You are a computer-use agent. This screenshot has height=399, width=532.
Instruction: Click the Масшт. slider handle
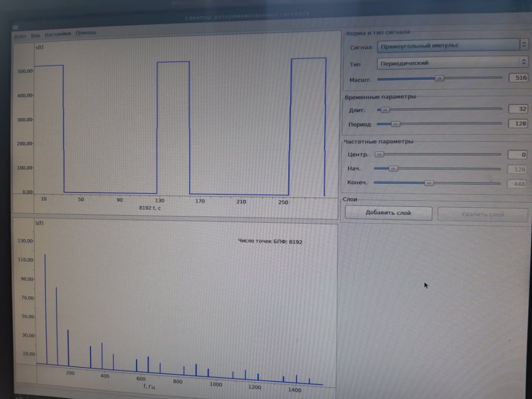point(439,78)
